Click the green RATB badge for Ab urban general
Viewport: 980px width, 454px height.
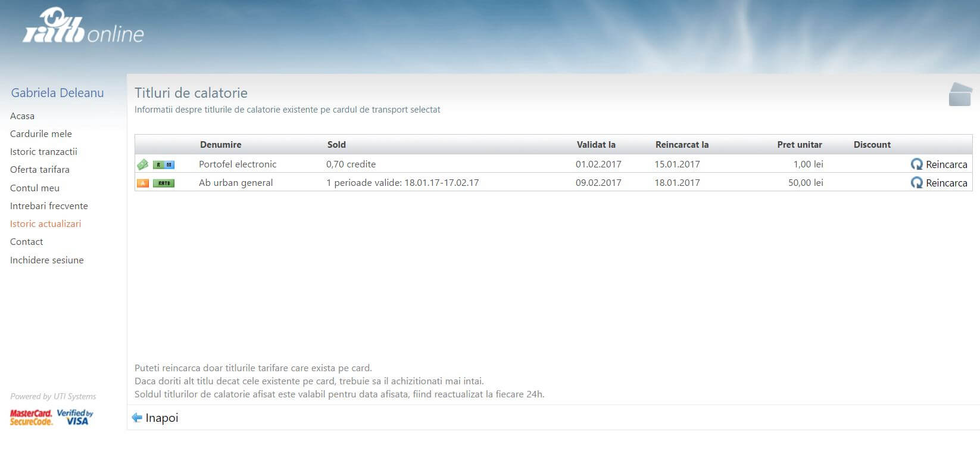point(164,183)
